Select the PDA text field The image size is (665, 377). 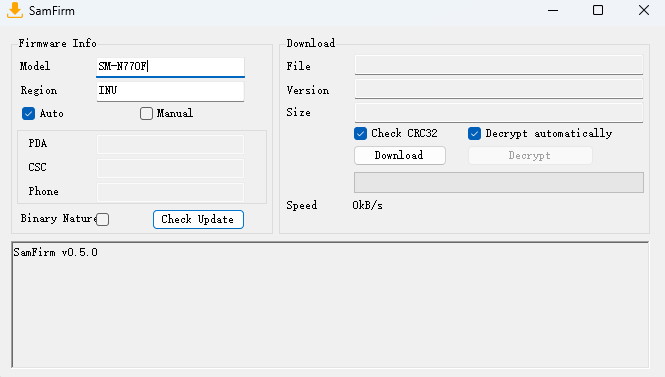(x=170, y=144)
